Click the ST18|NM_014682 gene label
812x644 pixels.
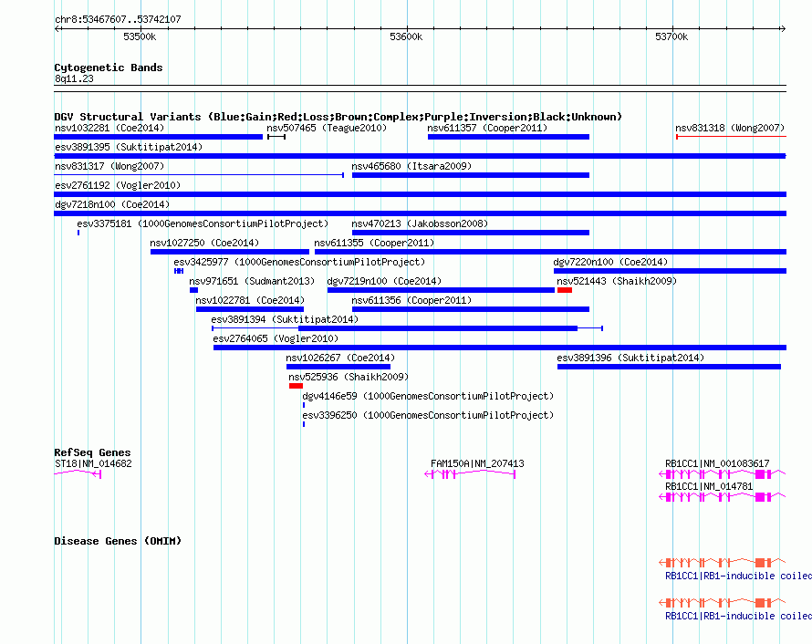coord(93,463)
